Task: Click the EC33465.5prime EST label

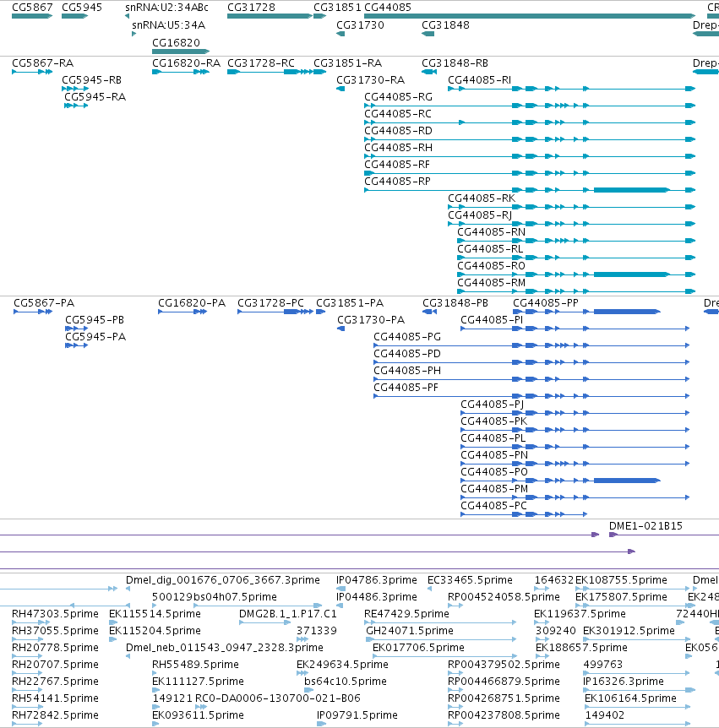Action: coord(470,580)
